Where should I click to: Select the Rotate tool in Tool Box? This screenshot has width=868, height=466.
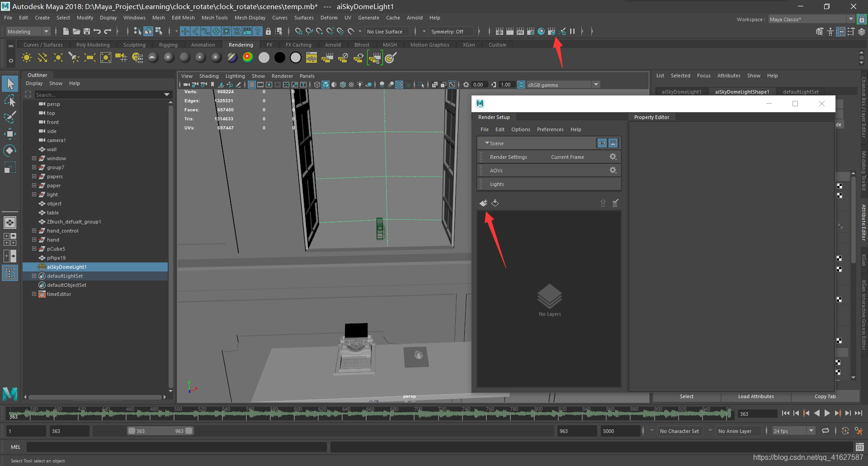pos(10,150)
